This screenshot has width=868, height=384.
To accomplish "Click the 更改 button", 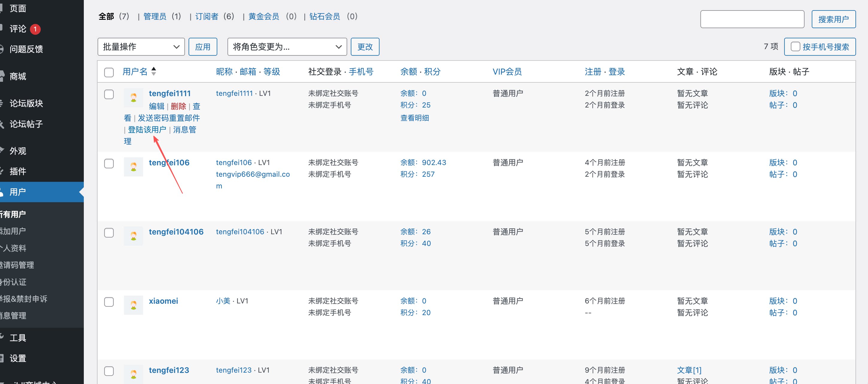I will pyautogui.click(x=365, y=47).
